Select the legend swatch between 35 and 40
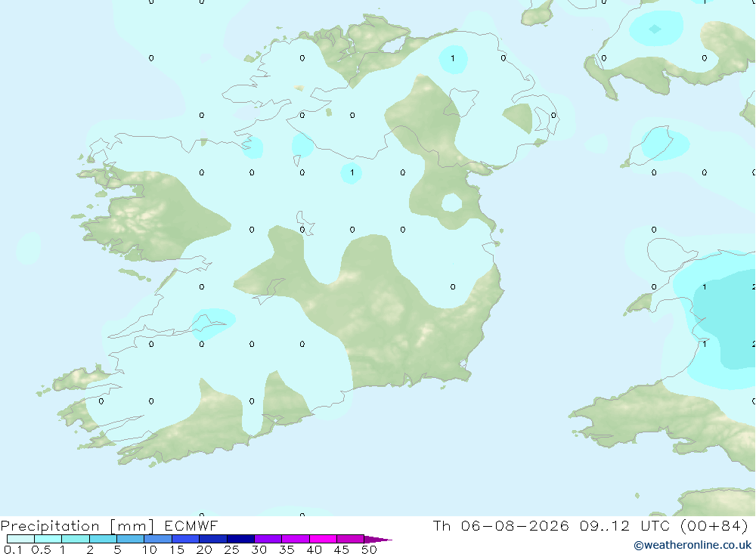The image size is (756, 554). point(296,539)
